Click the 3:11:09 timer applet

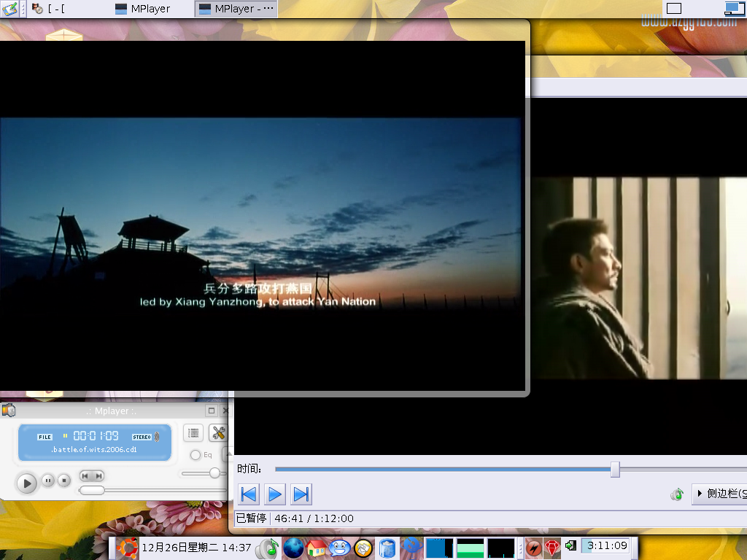pyautogui.click(x=606, y=545)
